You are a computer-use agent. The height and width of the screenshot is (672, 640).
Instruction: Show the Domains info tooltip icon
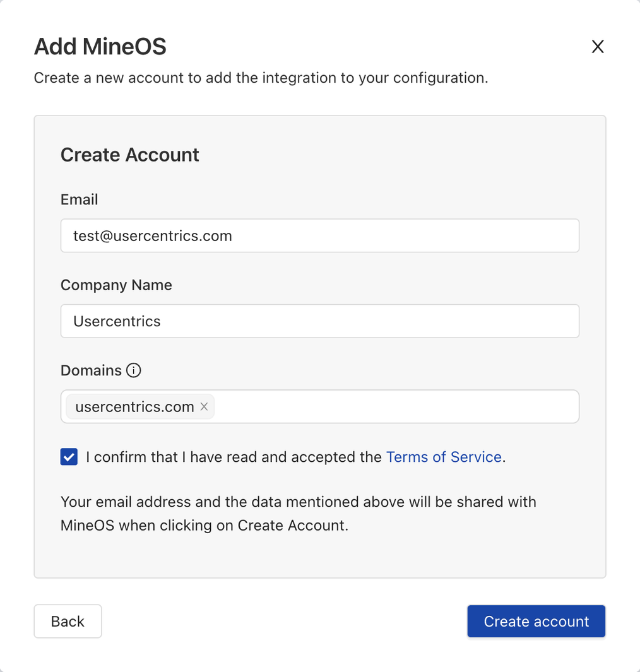(133, 370)
